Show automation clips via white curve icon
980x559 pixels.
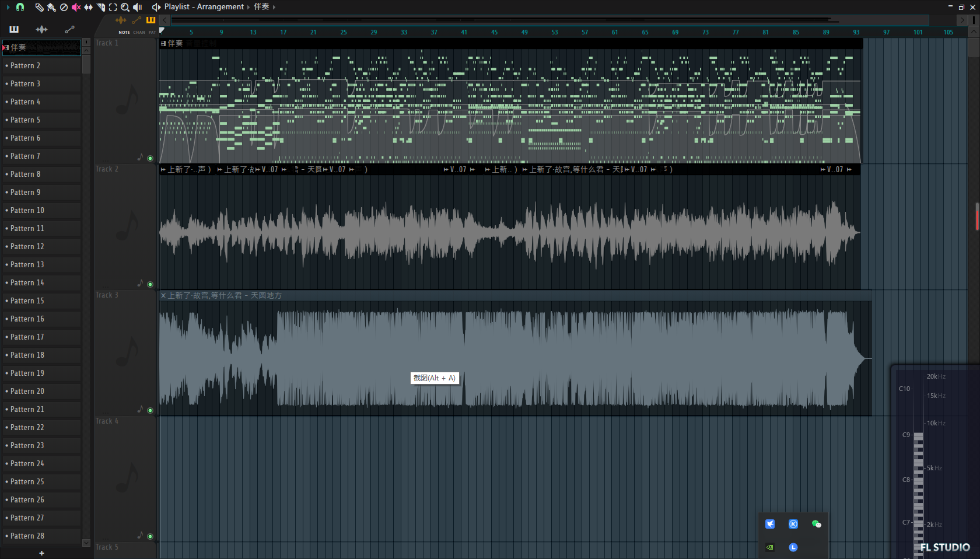69,29
